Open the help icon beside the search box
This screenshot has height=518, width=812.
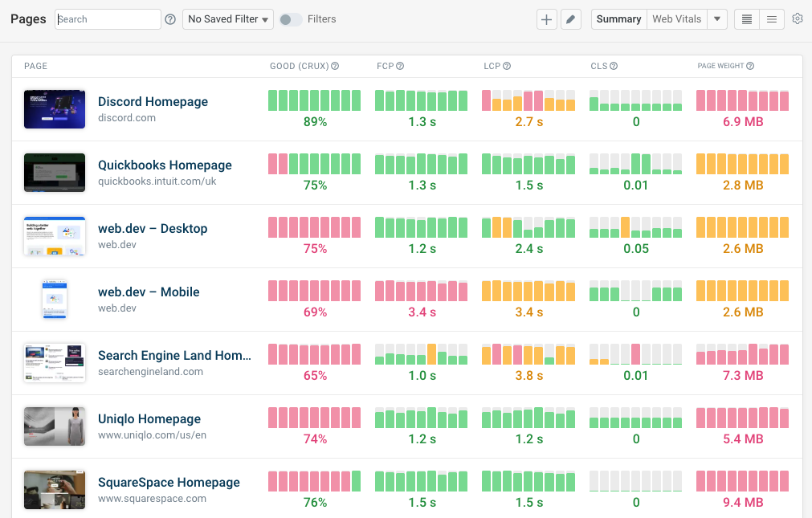coord(170,18)
